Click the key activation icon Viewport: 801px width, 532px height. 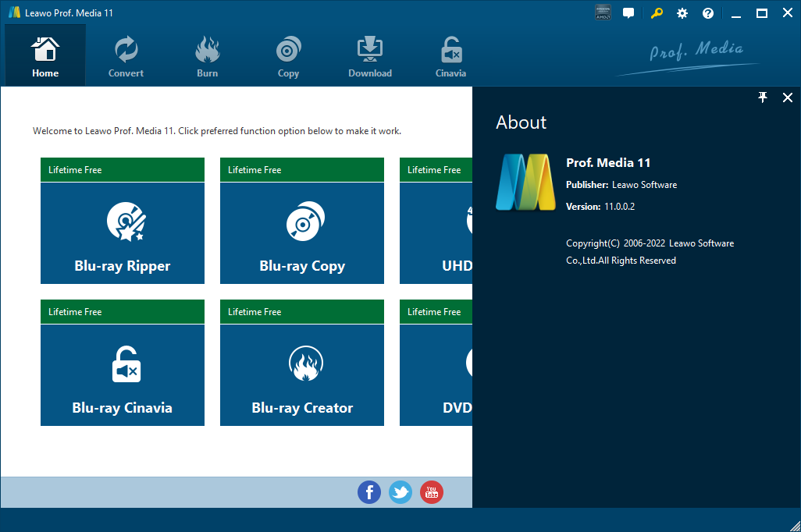(x=657, y=13)
